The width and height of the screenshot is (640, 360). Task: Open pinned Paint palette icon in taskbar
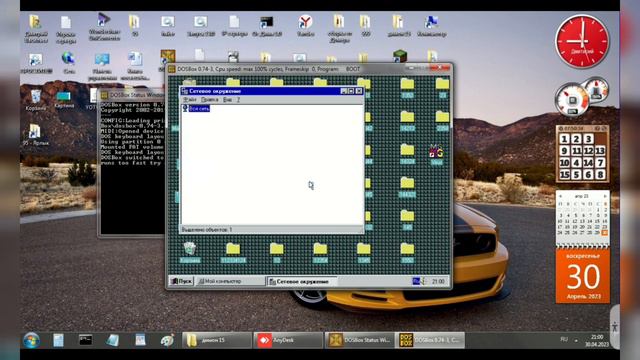167,340
